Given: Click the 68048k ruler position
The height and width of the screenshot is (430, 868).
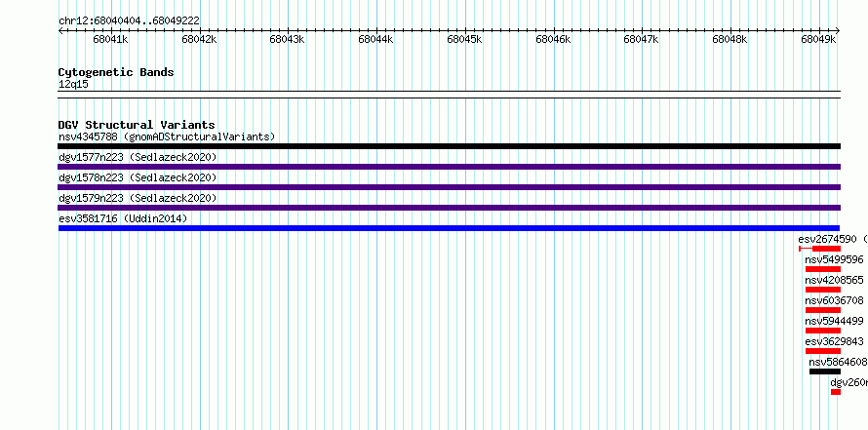Looking at the screenshot, I should [730, 39].
